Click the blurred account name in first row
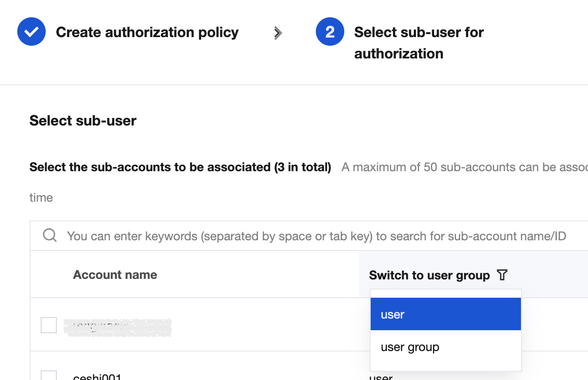Screen dimensions: 588x380 tap(118, 327)
